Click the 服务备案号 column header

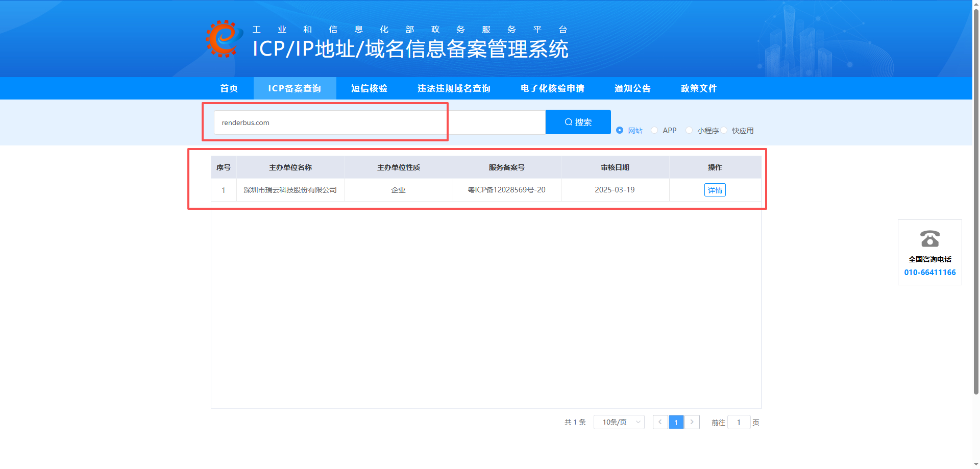pos(507,167)
